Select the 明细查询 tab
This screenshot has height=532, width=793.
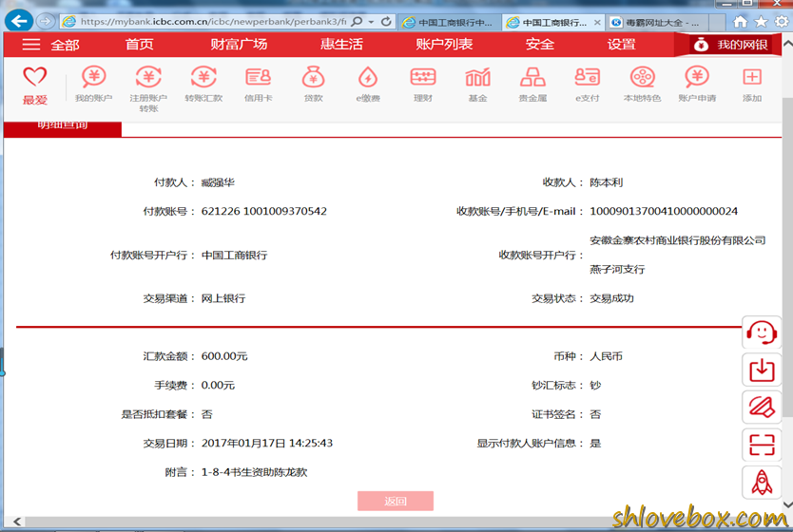(62, 128)
